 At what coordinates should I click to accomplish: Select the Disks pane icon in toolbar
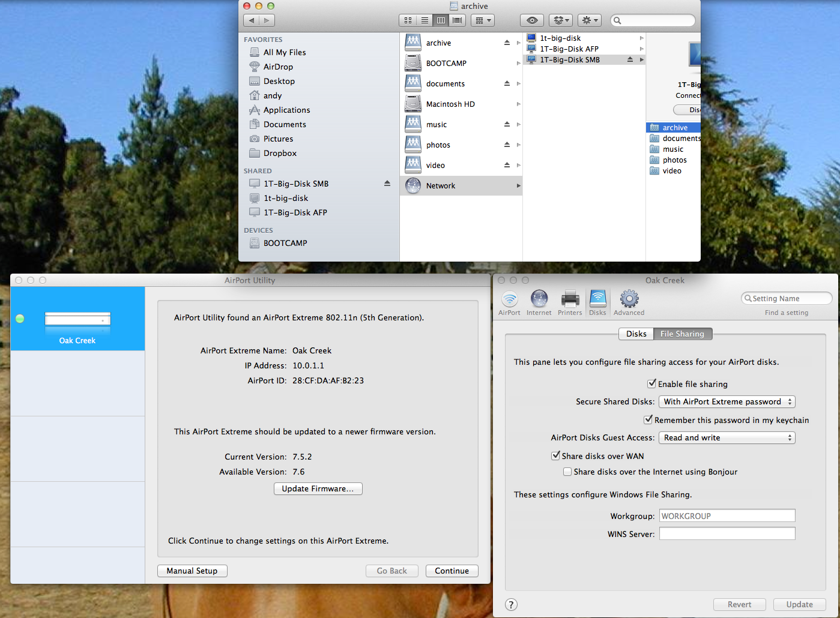point(597,303)
